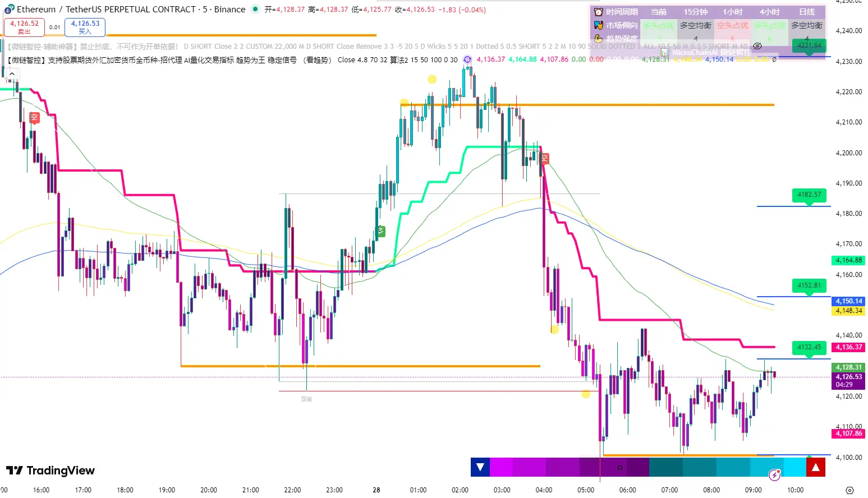Click the bar chart icon beside MicroChainAI
Screen dimensions: 868x498
665,53
